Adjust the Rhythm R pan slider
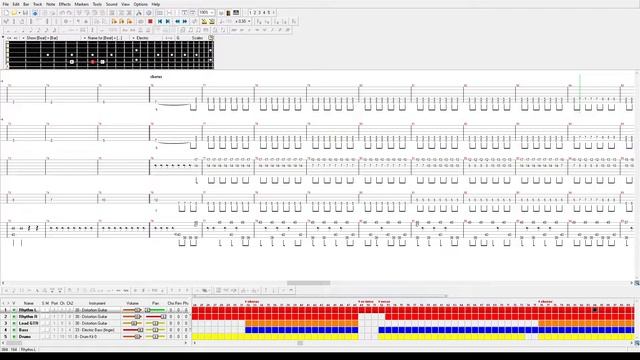This screenshot has height=360, width=640. [x=156, y=317]
